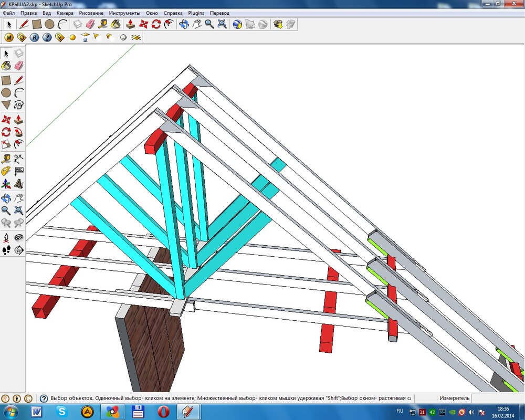Click the Измеритель measurements field
Viewport: 525px width, 420px height.
pos(497,398)
